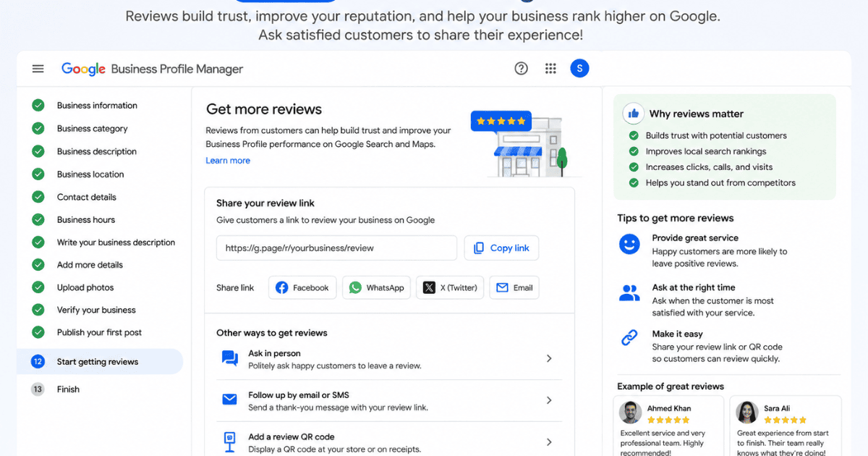Click the step 12 number badge

[38, 362]
